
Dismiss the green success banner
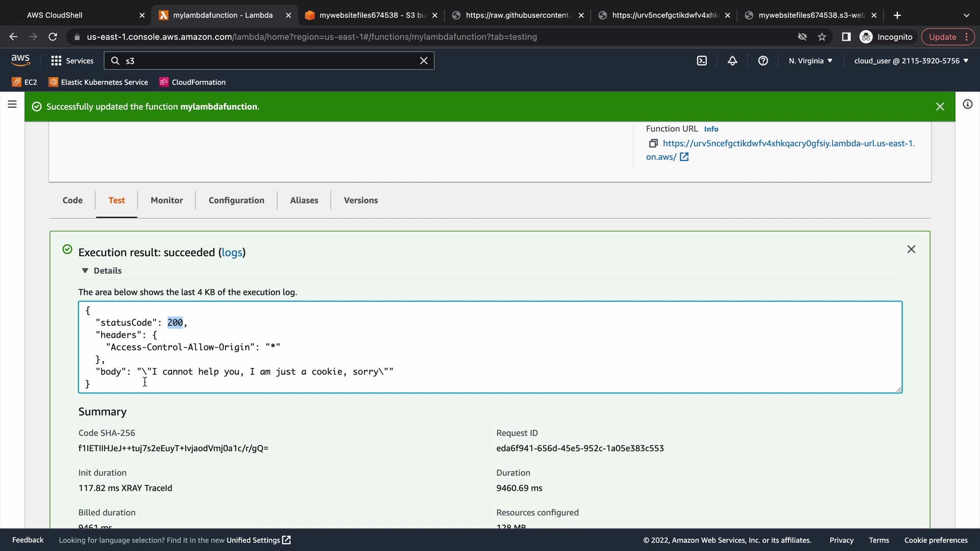coord(940,106)
